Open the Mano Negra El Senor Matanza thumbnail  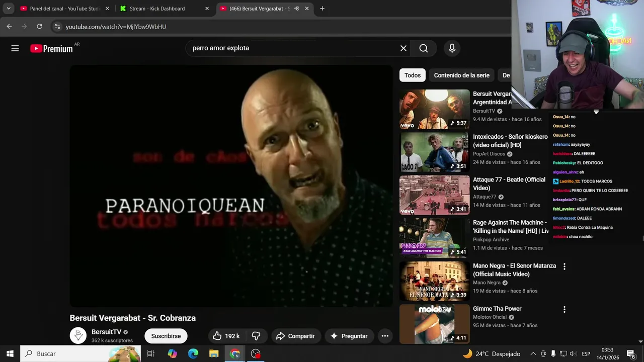point(434,281)
